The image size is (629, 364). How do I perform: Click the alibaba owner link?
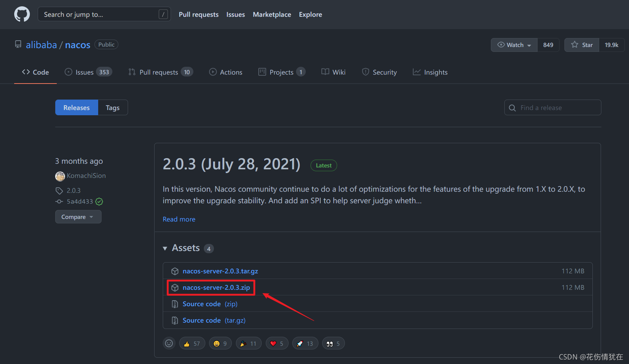[x=41, y=45]
